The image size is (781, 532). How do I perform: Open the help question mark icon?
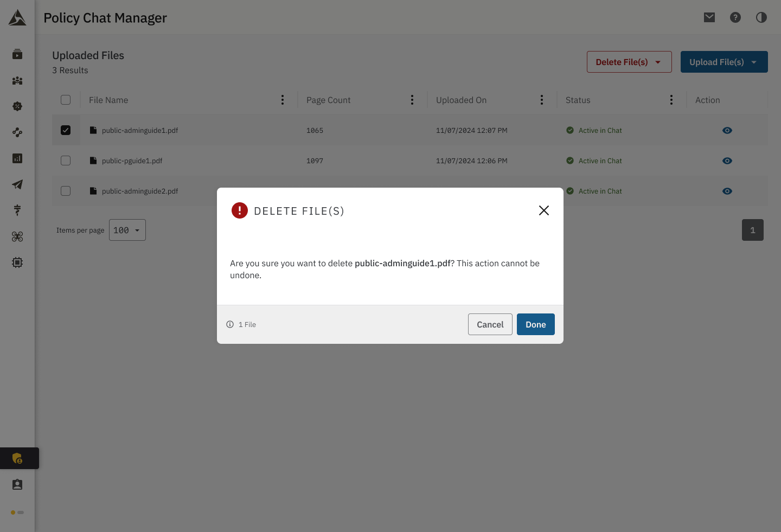pyautogui.click(x=735, y=17)
